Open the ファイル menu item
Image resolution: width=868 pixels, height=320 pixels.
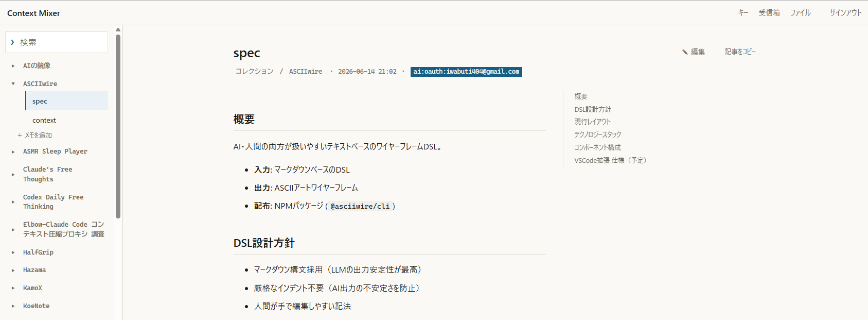[x=801, y=13]
